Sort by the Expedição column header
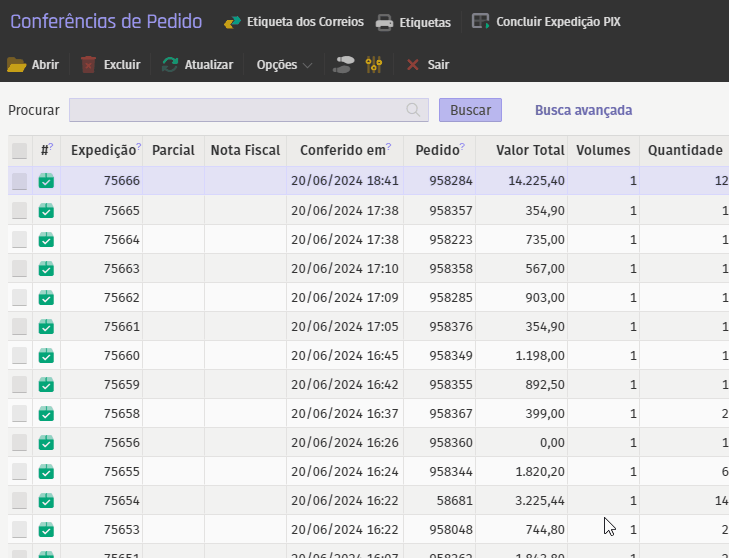This screenshot has height=558, width=729. (104, 151)
